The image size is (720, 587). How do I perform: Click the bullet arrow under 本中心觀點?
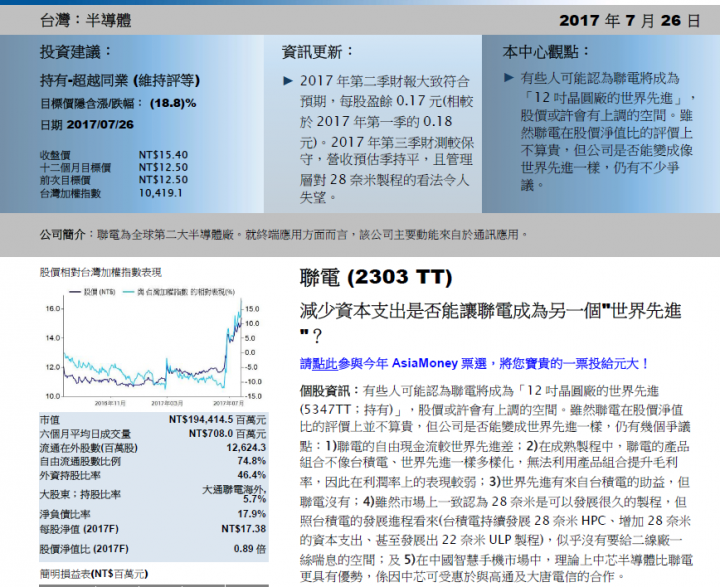[x=509, y=78]
